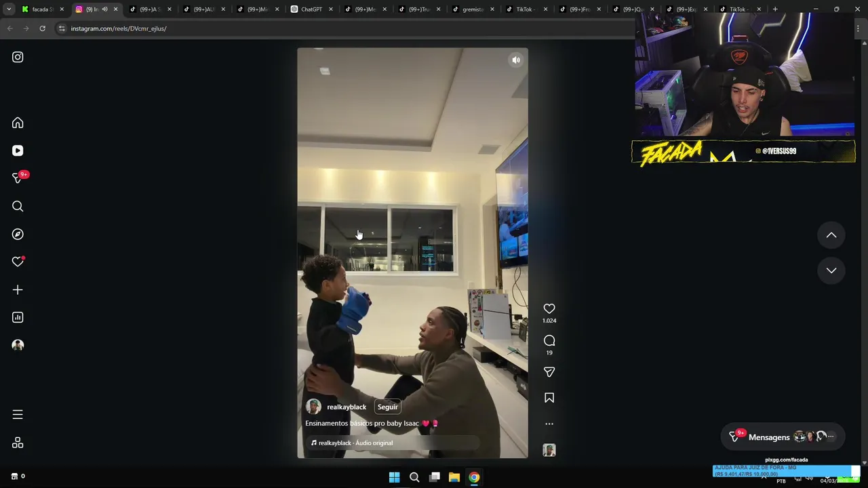Create new post with plus icon
The image size is (868, 488).
tap(18, 289)
